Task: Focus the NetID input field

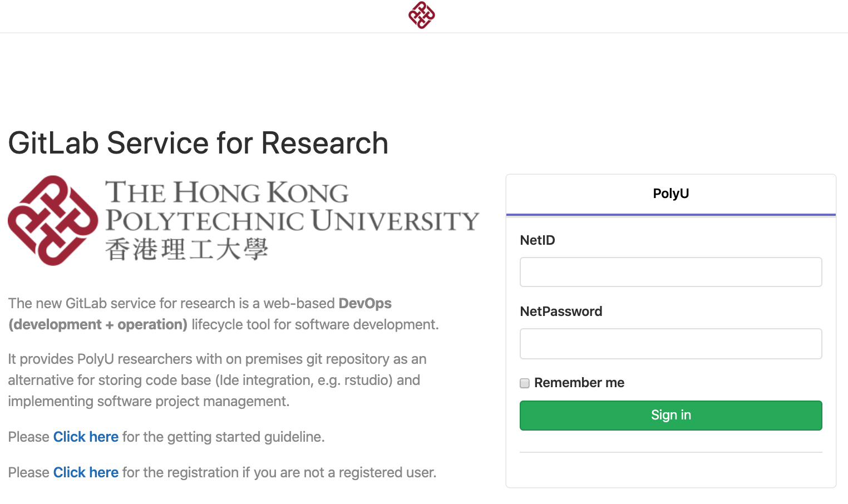Action: 670,272
